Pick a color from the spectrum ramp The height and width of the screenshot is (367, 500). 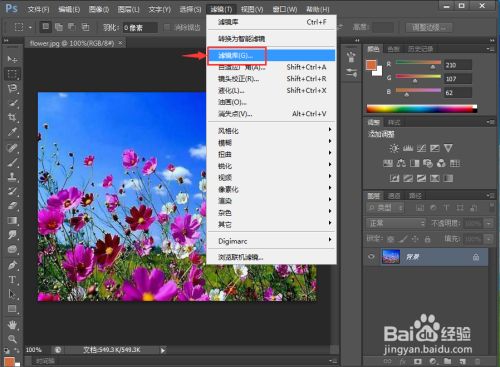pyautogui.click(x=422, y=109)
